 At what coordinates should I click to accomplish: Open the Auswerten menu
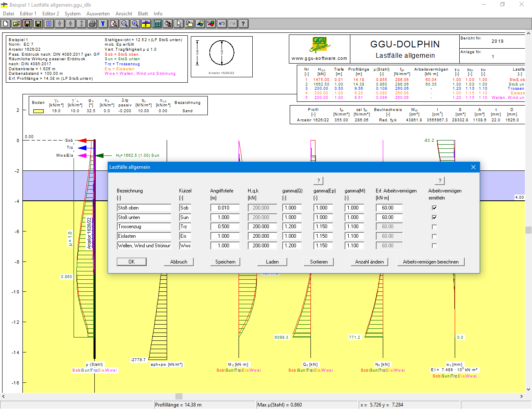point(98,14)
